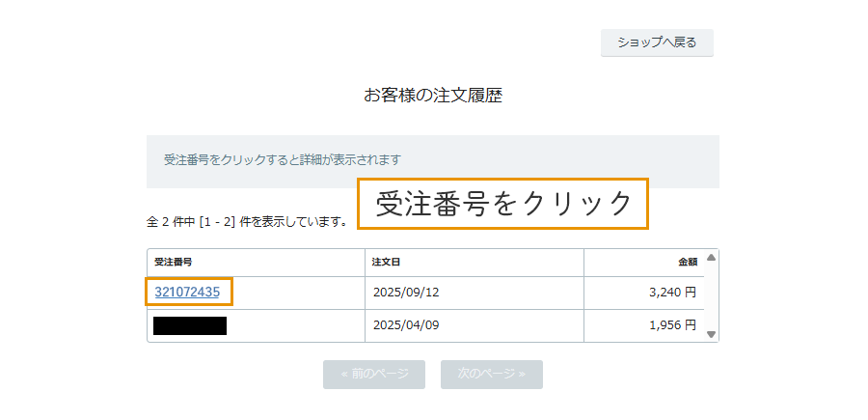Click the order table scrollbar track

click(x=712, y=295)
